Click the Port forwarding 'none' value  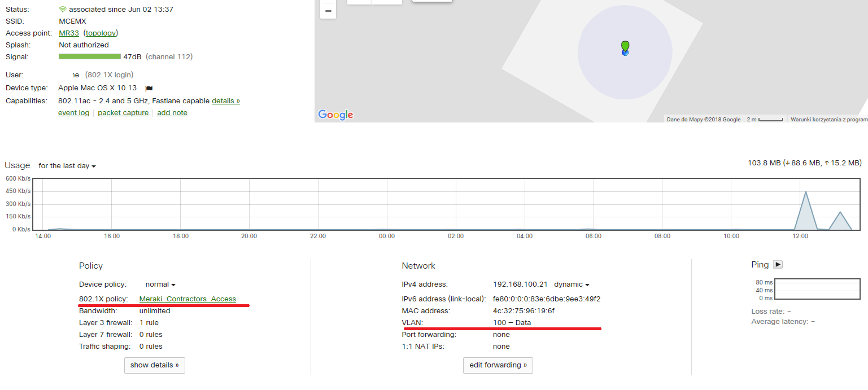tap(501, 335)
